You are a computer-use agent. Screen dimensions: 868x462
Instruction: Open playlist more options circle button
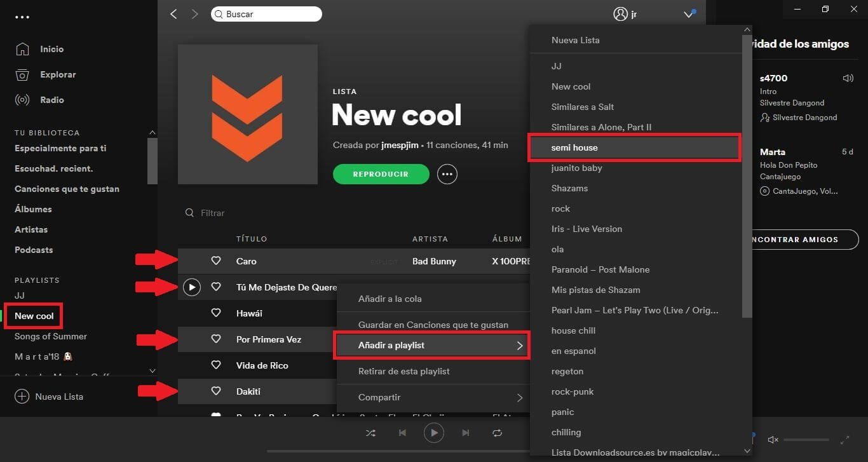pos(447,174)
